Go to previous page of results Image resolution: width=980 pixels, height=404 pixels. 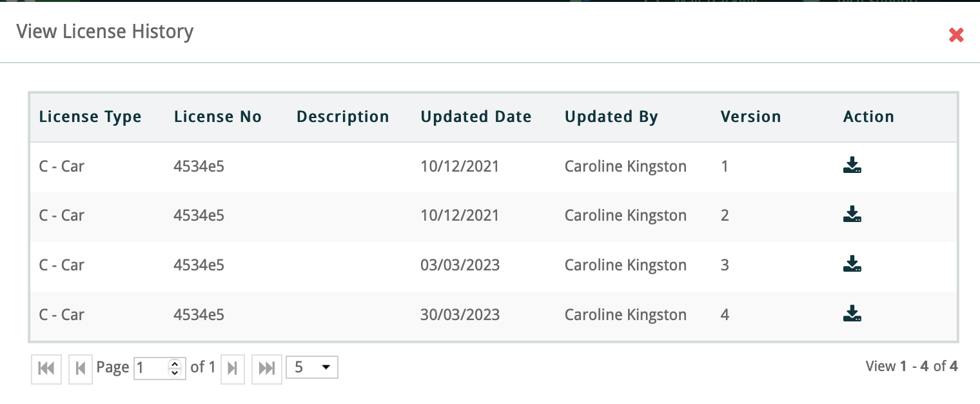tap(81, 368)
